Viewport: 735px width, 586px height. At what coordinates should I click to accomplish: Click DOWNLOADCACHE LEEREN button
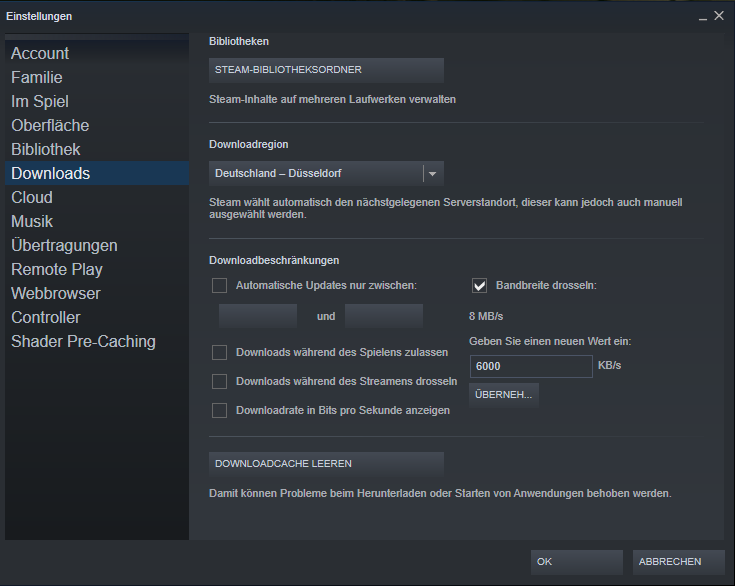click(326, 464)
